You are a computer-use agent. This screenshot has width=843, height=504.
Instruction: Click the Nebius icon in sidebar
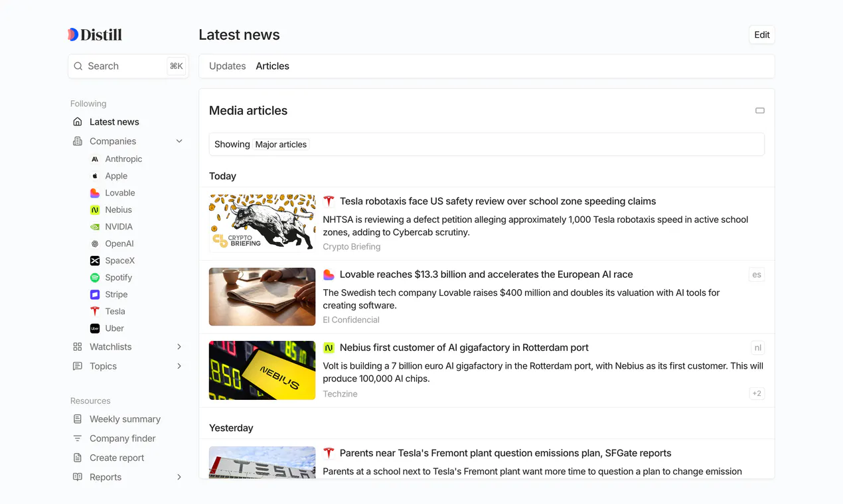point(95,210)
